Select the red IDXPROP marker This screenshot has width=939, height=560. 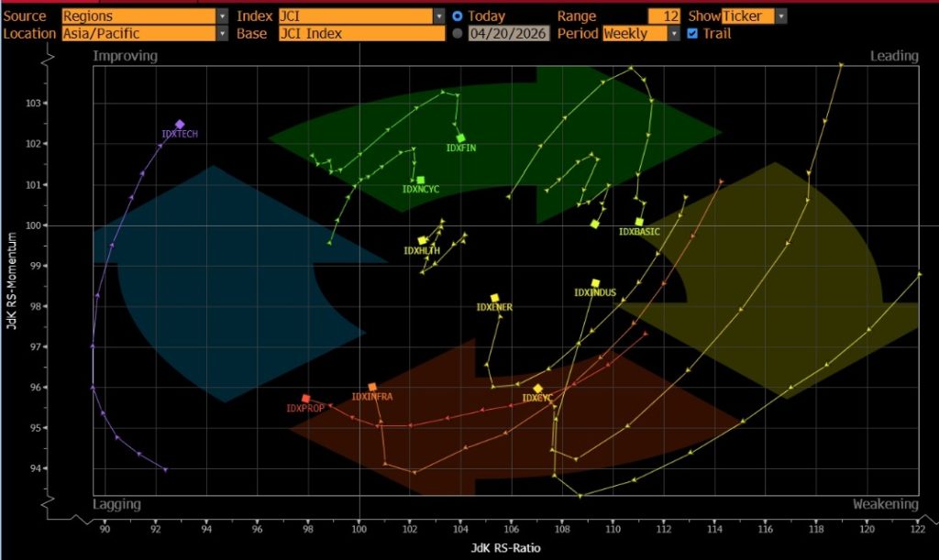click(x=306, y=399)
